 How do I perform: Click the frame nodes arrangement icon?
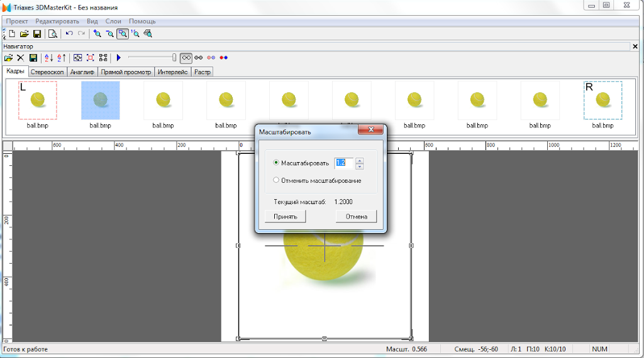tap(103, 58)
